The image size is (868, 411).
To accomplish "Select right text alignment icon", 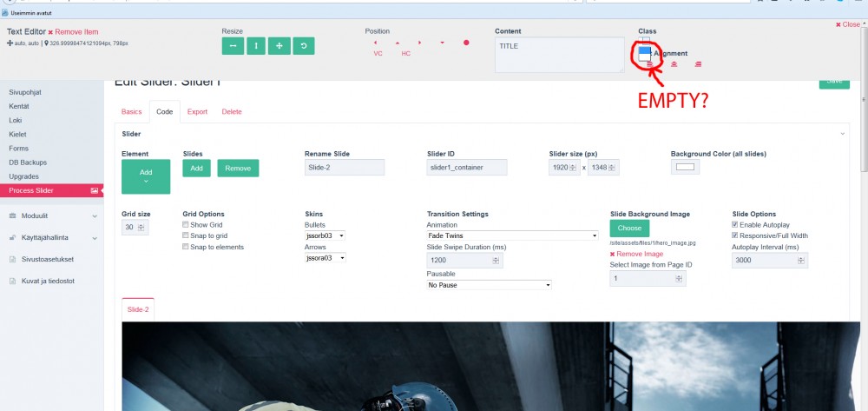I will (698, 64).
